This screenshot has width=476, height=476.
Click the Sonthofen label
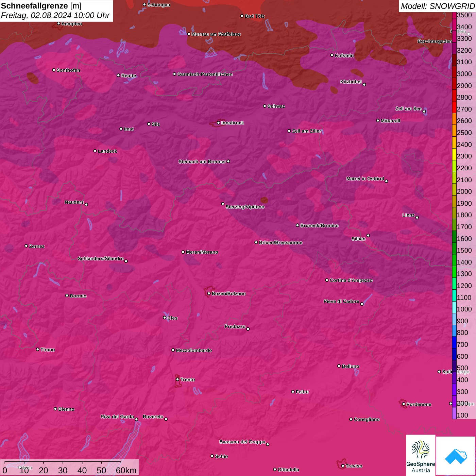pos(68,70)
